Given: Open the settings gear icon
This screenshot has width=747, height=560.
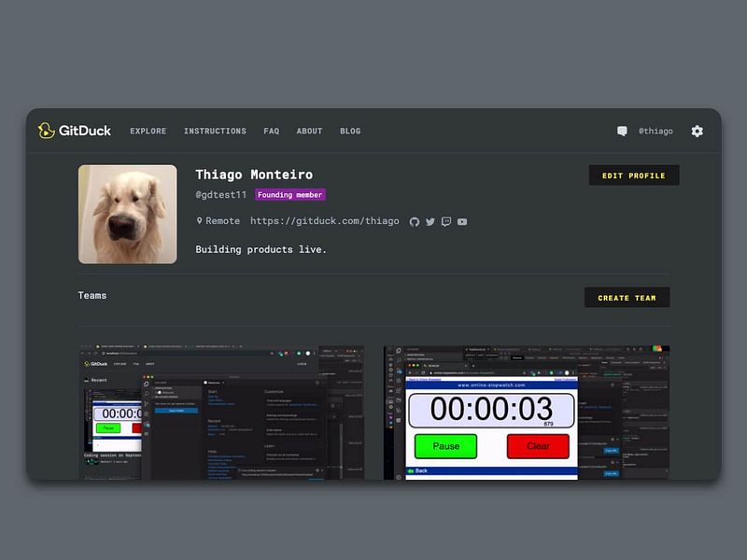Looking at the screenshot, I should coord(697,131).
